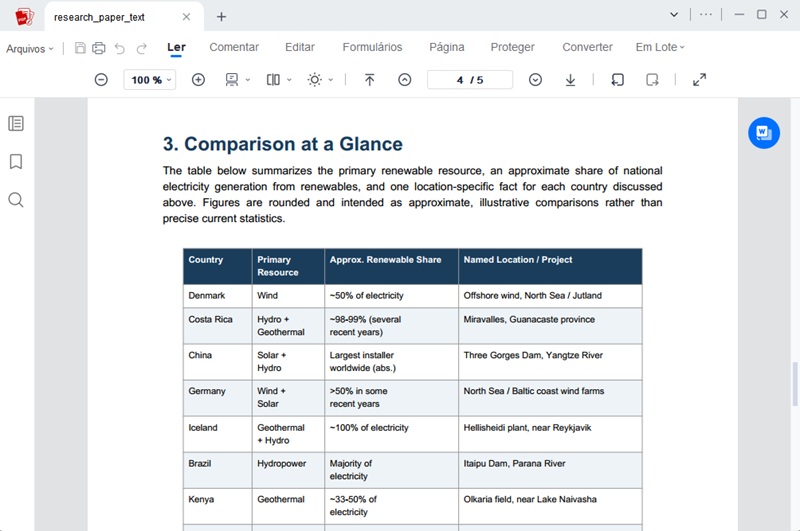Viewport: 800px width, 531px height.
Task: Click the Named Location / Project header
Action: 550,266
